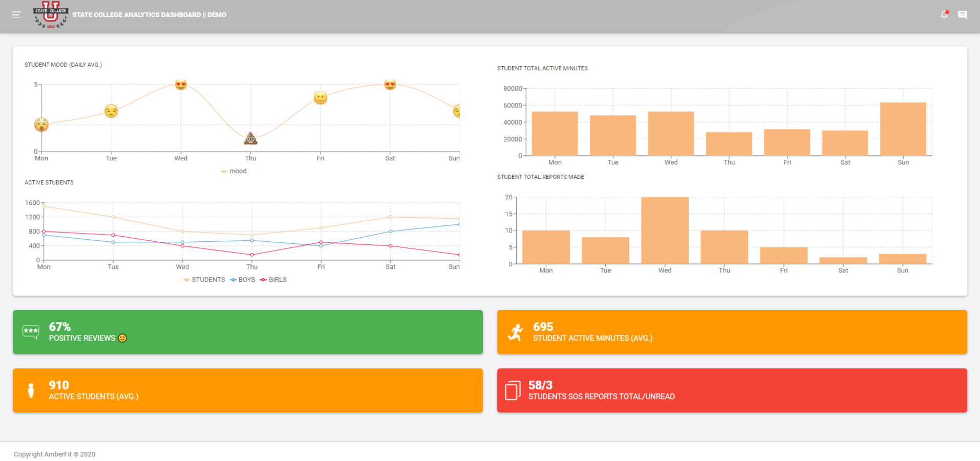The height and width of the screenshot is (461, 980).
Task: Toggle the STUDENTS series in legend
Action: pos(204,280)
